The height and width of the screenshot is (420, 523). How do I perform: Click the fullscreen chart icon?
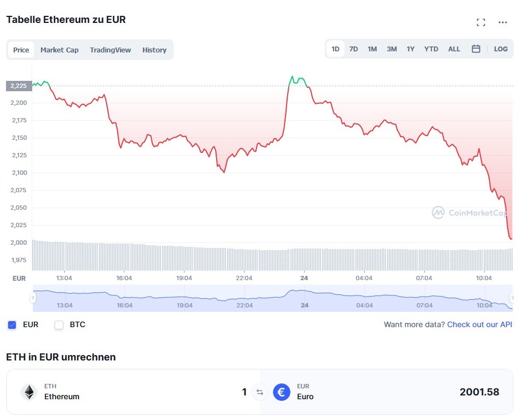point(480,22)
